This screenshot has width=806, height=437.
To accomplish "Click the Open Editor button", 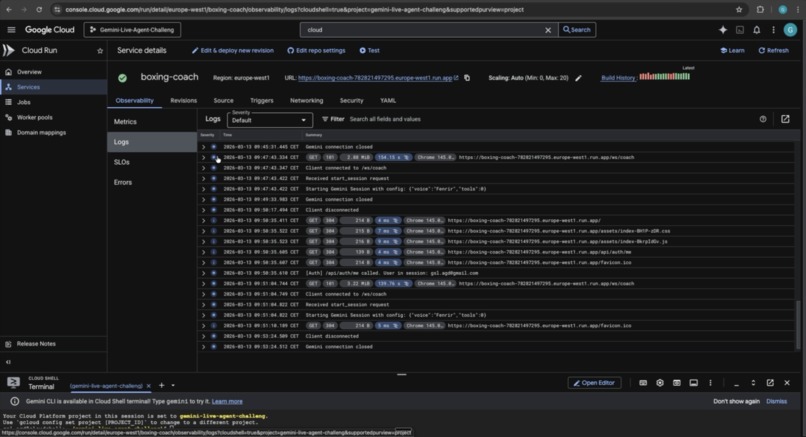I will 594,383.
